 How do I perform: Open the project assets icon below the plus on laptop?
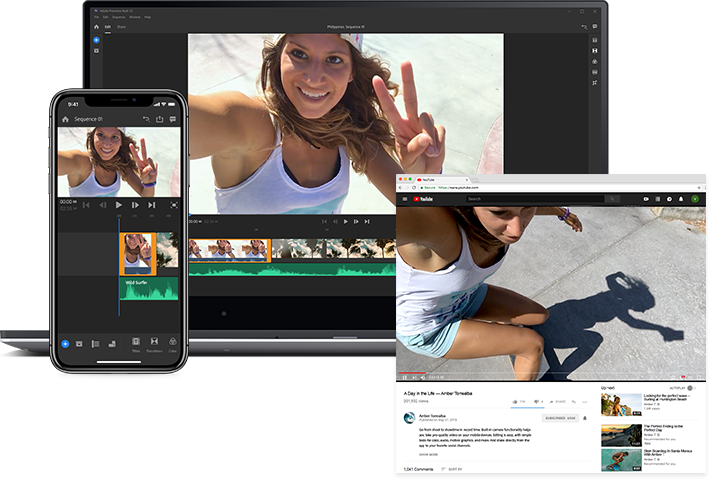[x=96, y=51]
